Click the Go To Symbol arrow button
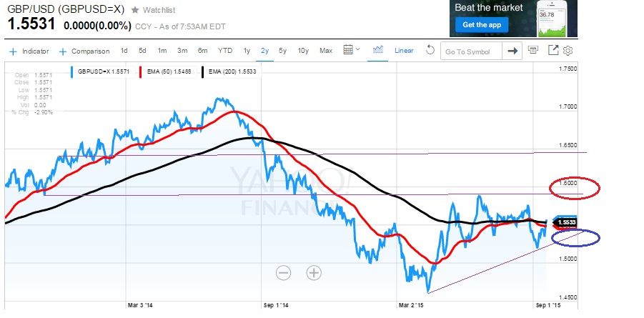Viewport: 644px width, 318px height. click(512, 51)
